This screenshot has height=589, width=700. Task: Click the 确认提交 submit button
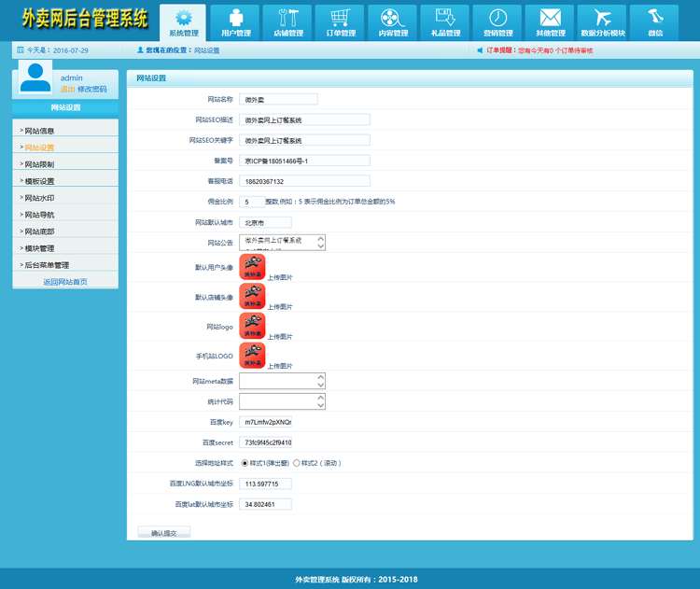(x=163, y=533)
